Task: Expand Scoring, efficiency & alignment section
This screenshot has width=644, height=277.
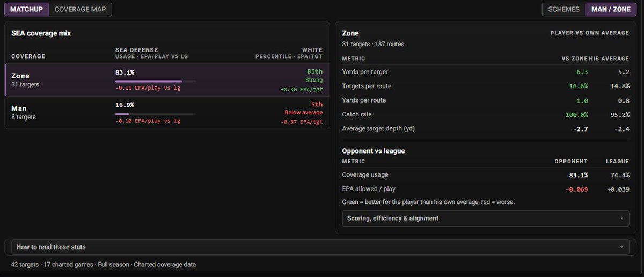Action: (x=486, y=218)
